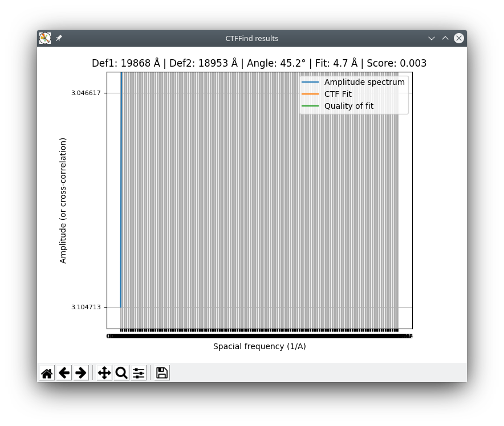
Task: Click the green Quality of fit legend line
Action: [310, 106]
